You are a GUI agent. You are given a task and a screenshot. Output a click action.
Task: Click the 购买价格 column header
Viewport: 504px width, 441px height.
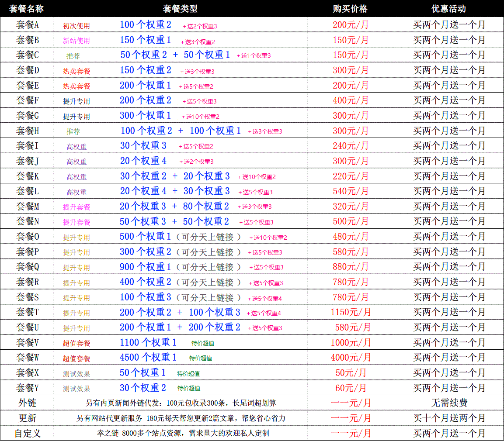click(x=350, y=9)
